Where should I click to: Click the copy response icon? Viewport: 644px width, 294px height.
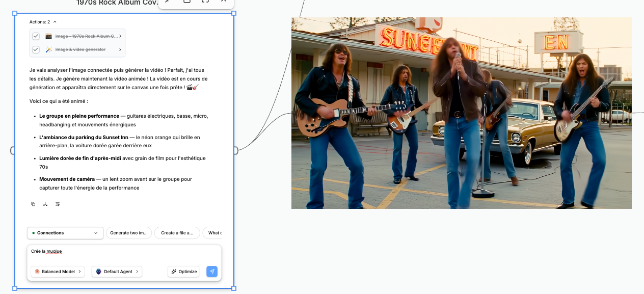[33, 204]
